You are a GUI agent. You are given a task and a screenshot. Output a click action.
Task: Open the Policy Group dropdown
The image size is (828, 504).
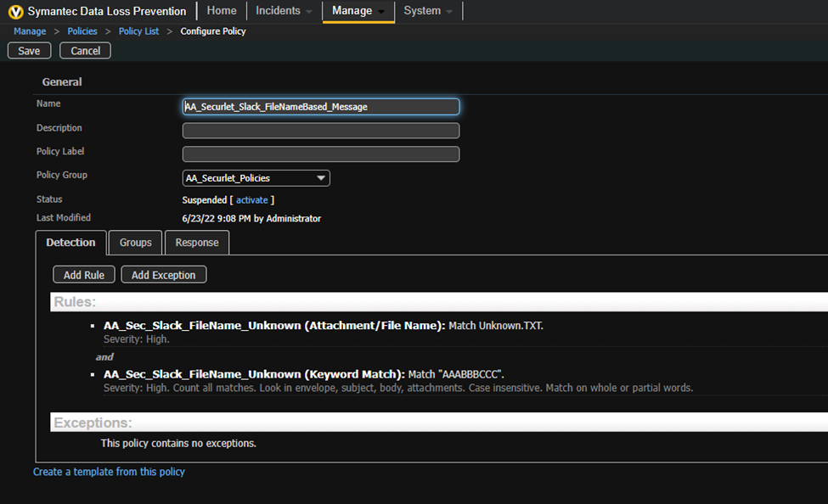[256, 178]
